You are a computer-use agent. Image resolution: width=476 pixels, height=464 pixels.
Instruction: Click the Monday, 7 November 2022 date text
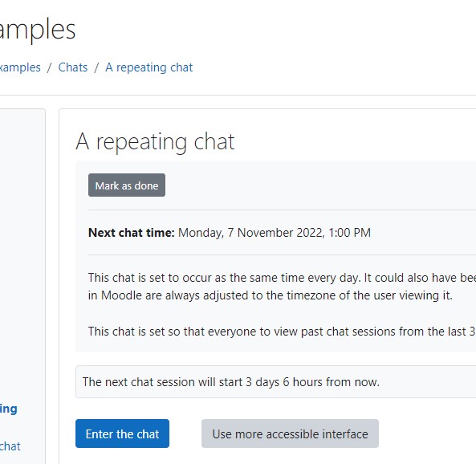[x=275, y=233]
